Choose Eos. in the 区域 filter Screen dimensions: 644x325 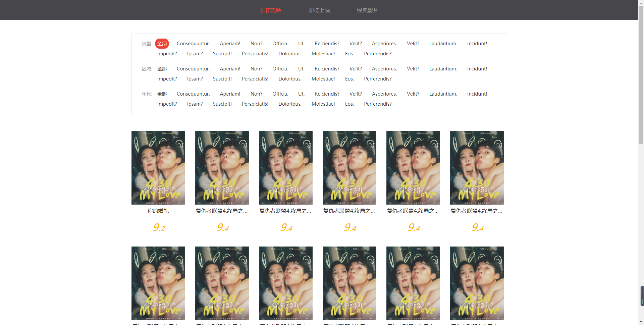coord(349,79)
